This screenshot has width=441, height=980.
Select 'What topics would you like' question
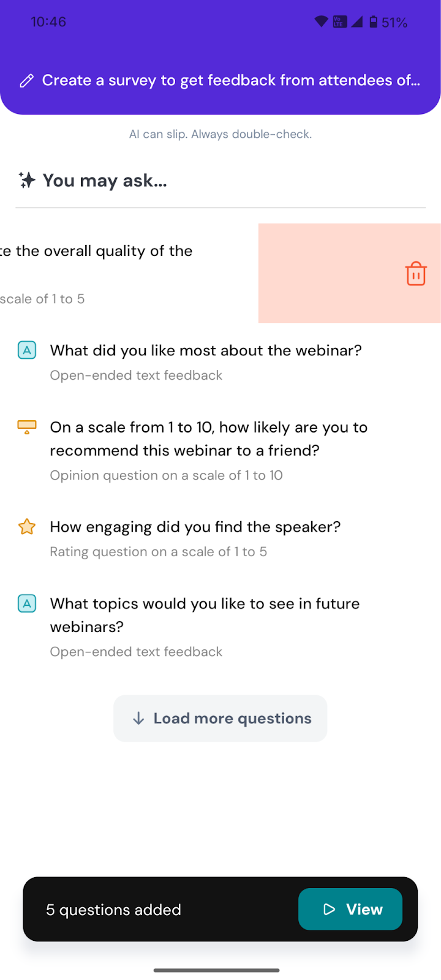[x=205, y=615]
